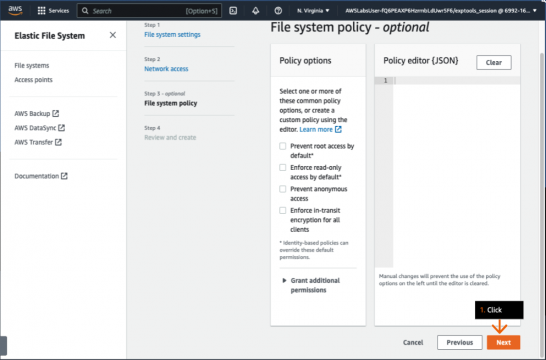Clear the policy editor contents
This screenshot has height=360, width=546.
pos(494,63)
